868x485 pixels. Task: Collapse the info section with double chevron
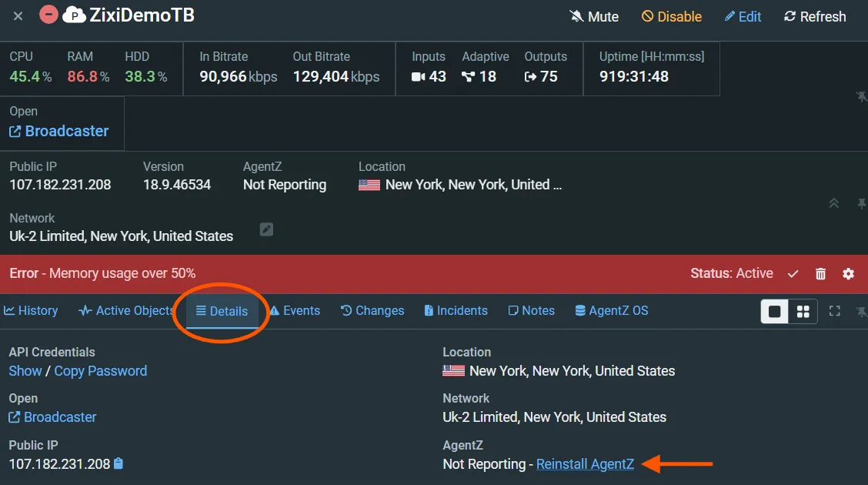point(833,203)
